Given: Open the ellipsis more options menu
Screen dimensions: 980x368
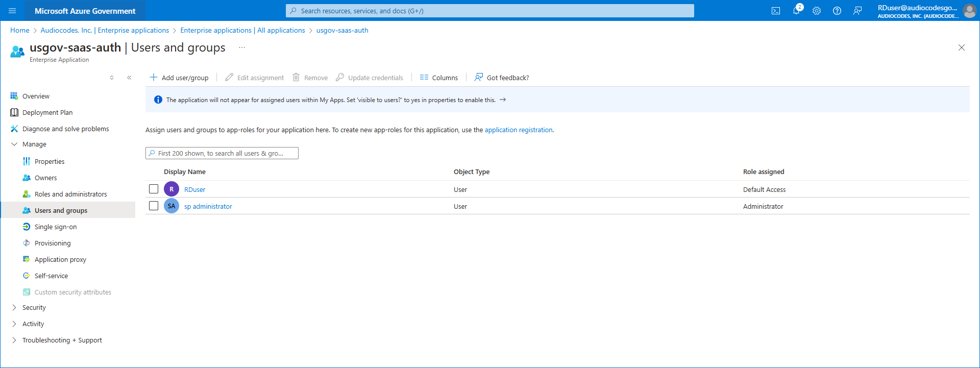Looking at the screenshot, I should click(x=242, y=47).
